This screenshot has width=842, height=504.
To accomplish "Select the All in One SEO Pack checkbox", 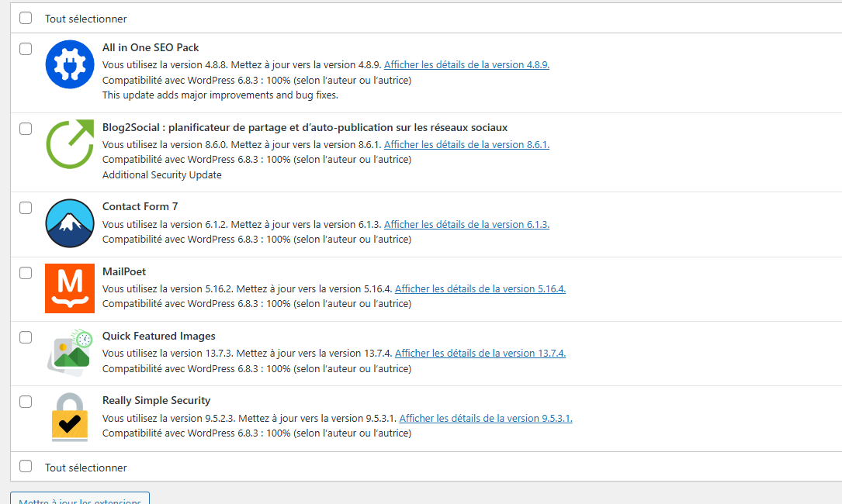I will 26,49.
